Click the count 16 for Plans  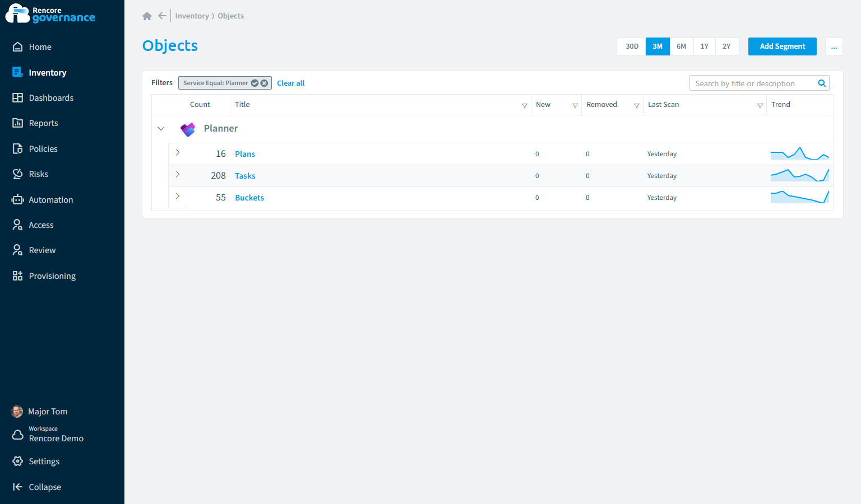pyautogui.click(x=221, y=154)
